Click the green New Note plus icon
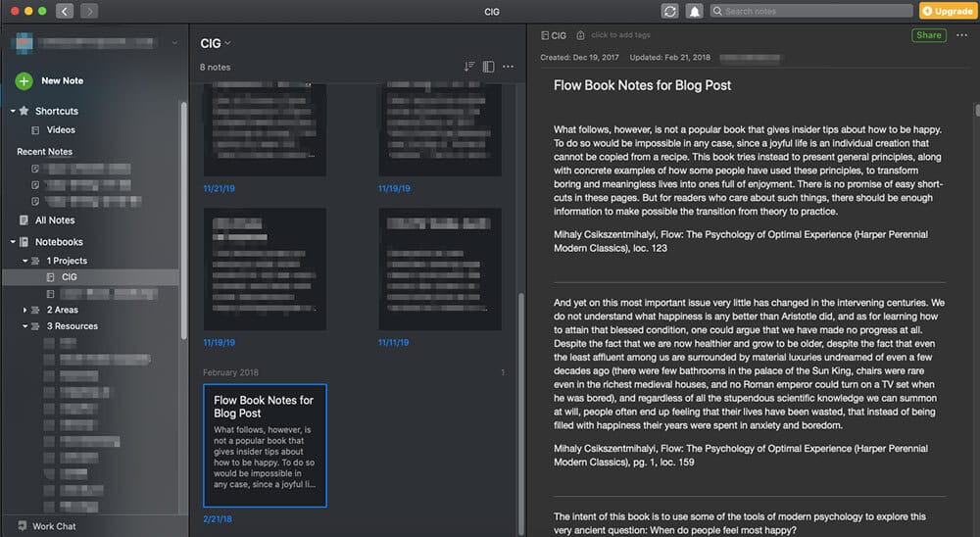The image size is (980, 537). pyautogui.click(x=24, y=80)
